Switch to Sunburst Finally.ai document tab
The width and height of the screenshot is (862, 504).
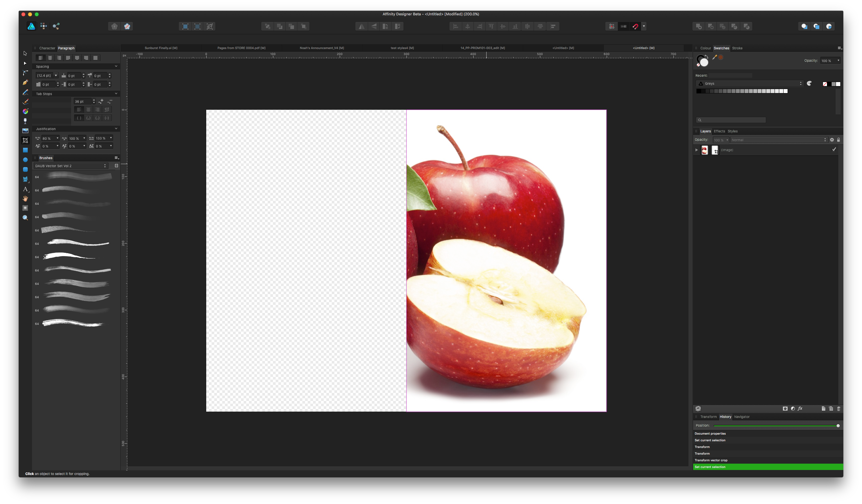pos(161,48)
